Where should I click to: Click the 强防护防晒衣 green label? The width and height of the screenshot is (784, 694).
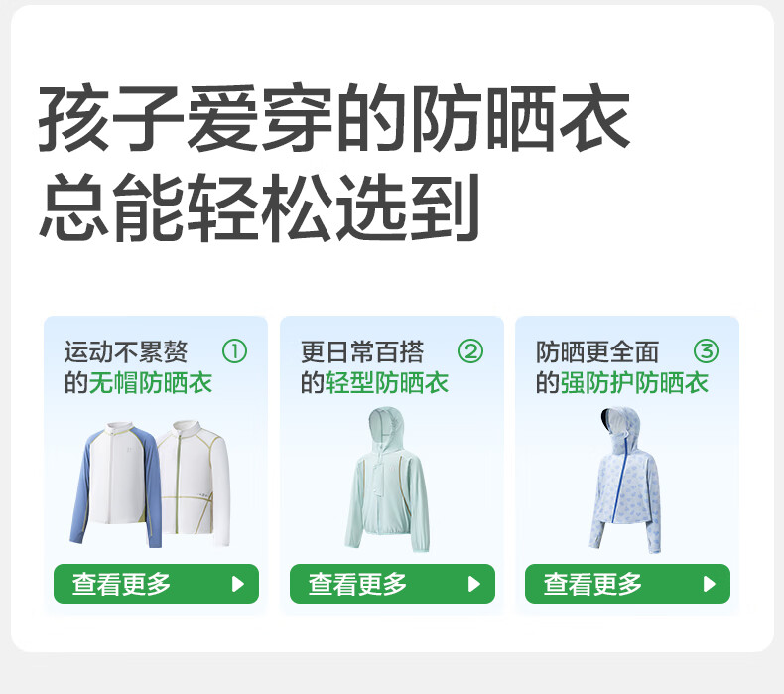[x=634, y=383]
